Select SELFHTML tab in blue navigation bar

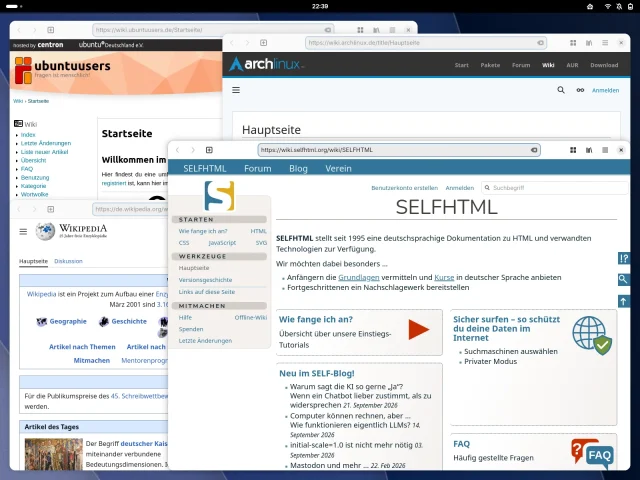point(204,169)
